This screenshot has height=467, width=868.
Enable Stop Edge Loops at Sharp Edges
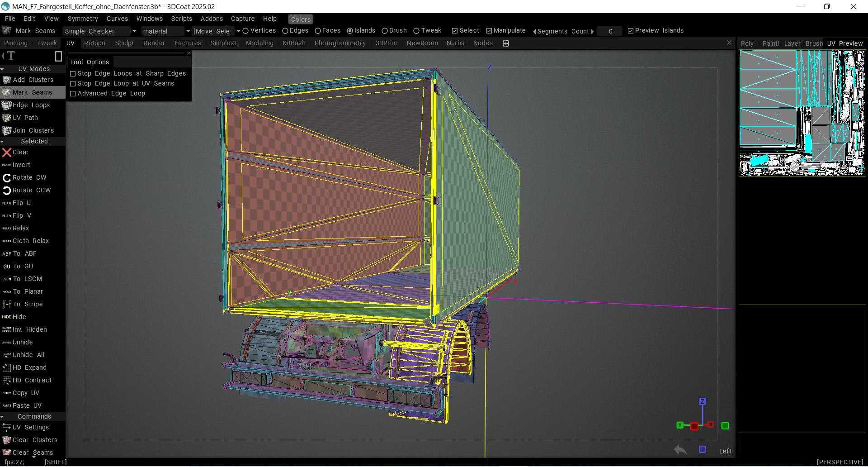pyautogui.click(x=73, y=74)
